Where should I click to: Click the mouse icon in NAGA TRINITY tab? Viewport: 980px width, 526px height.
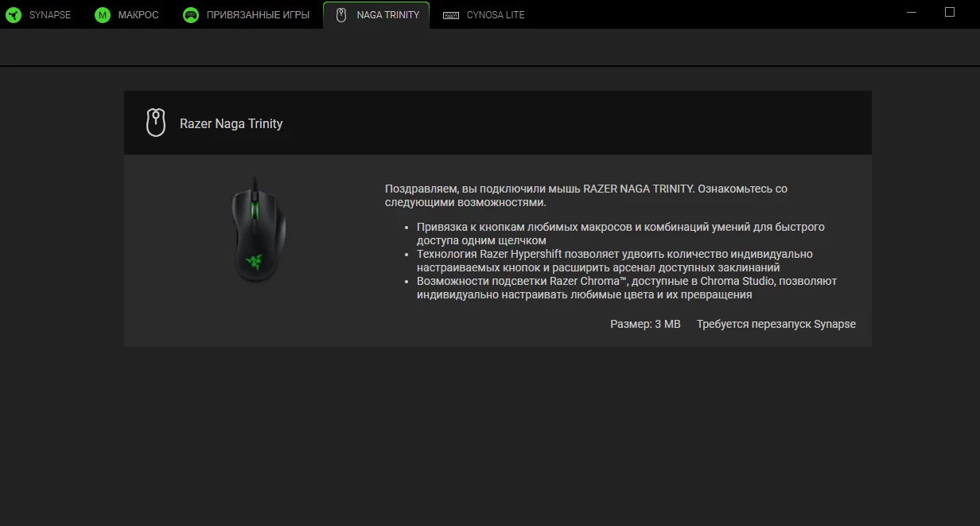click(341, 15)
